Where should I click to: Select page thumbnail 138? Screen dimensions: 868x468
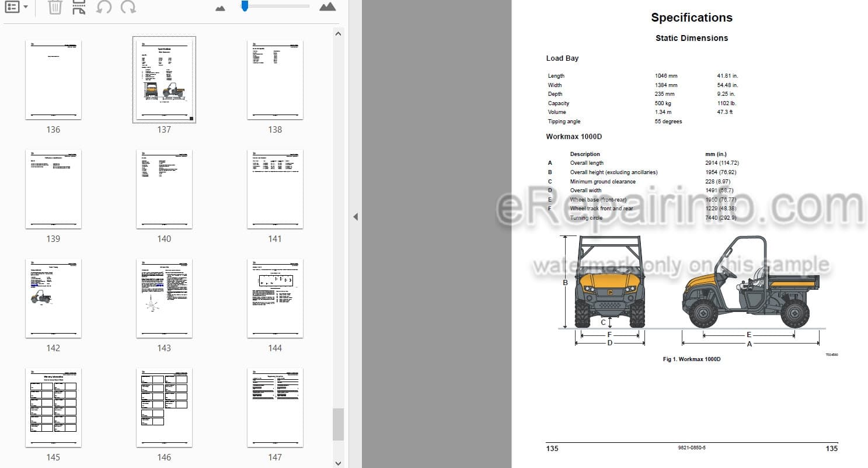pos(275,80)
